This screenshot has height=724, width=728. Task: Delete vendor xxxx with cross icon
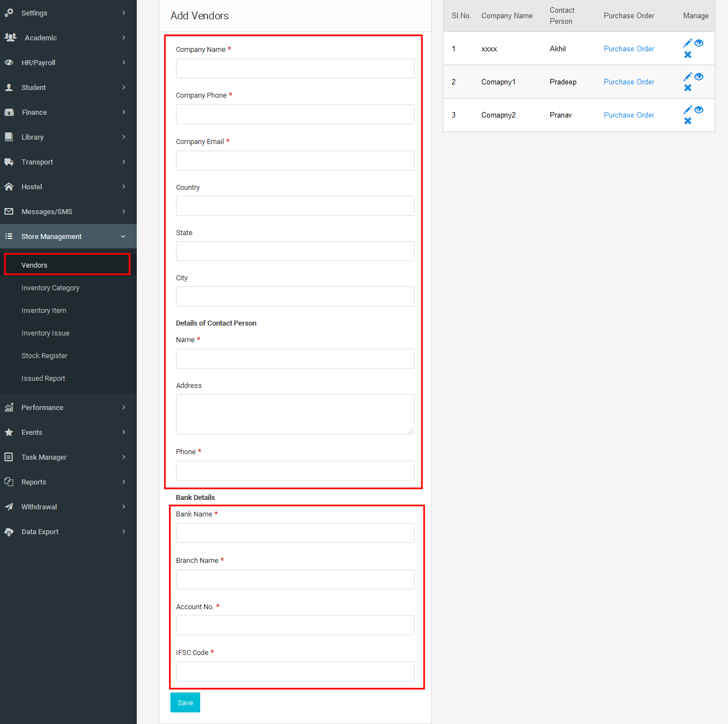pos(688,55)
